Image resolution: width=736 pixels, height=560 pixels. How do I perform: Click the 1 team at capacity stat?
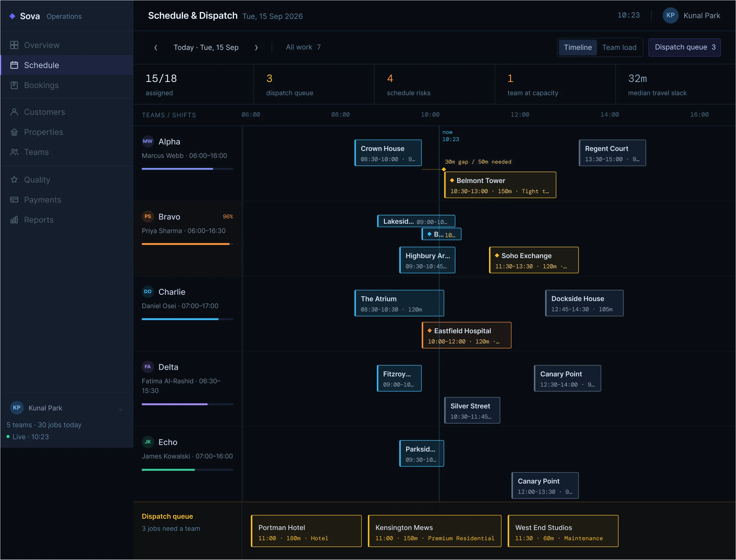click(x=555, y=84)
